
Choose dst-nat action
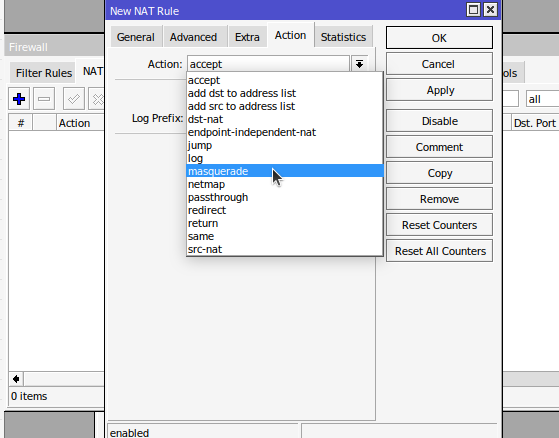point(285,119)
